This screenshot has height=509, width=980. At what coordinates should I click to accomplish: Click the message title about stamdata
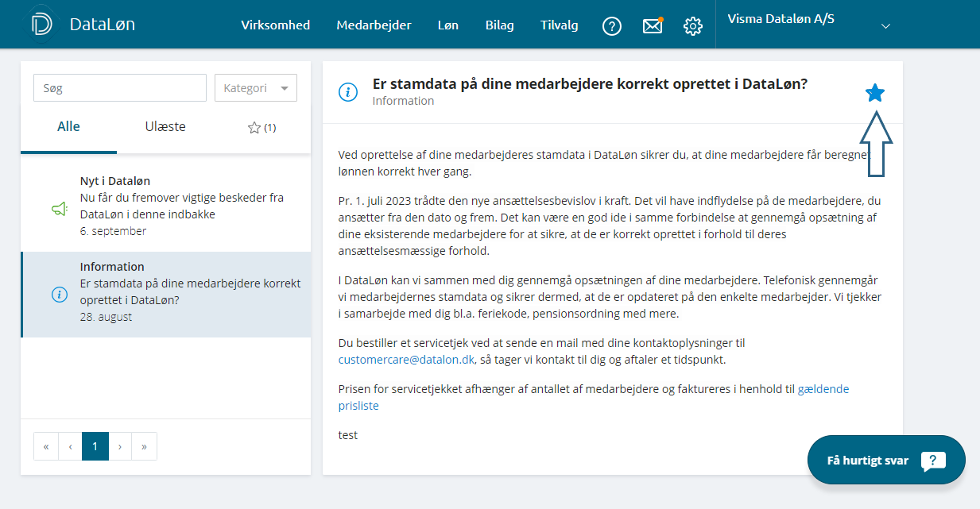590,84
